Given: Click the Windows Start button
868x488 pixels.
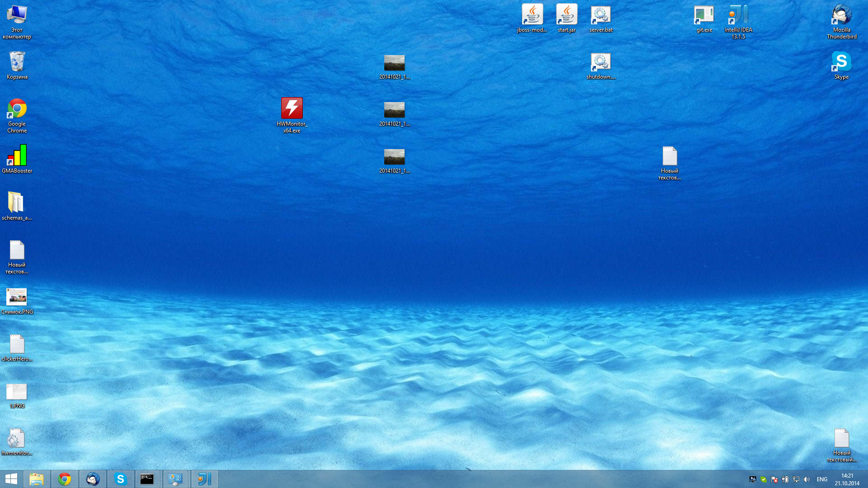Looking at the screenshot, I should [11, 479].
